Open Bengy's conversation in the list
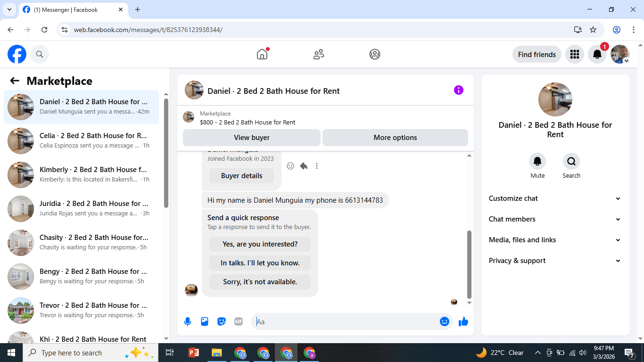This screenshot has width=644, height=362. (81, 277)
